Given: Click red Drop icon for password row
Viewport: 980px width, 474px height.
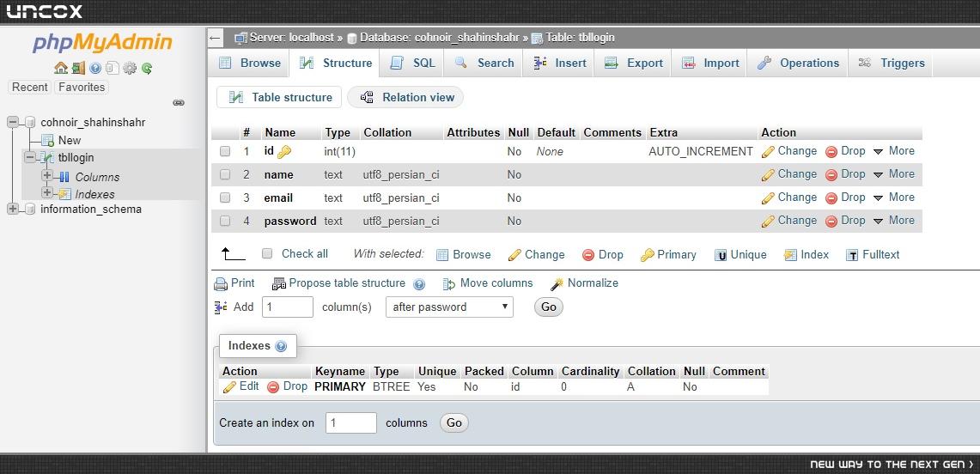Looking at the screenshot, I should pos(831,221).
